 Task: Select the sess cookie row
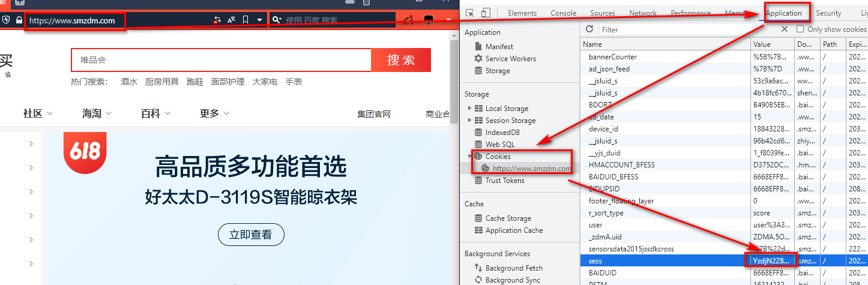point(724,261)
